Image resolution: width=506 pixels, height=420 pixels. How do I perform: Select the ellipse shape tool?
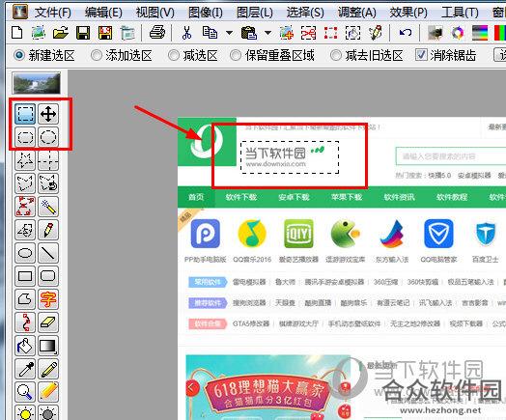pyautogui.click(x=25, y=253)
